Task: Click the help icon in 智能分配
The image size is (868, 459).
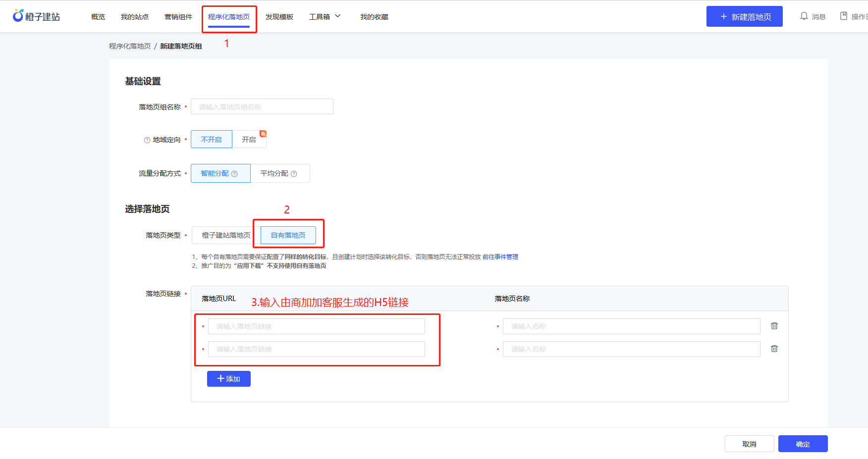Action: (x=234, y=174)
